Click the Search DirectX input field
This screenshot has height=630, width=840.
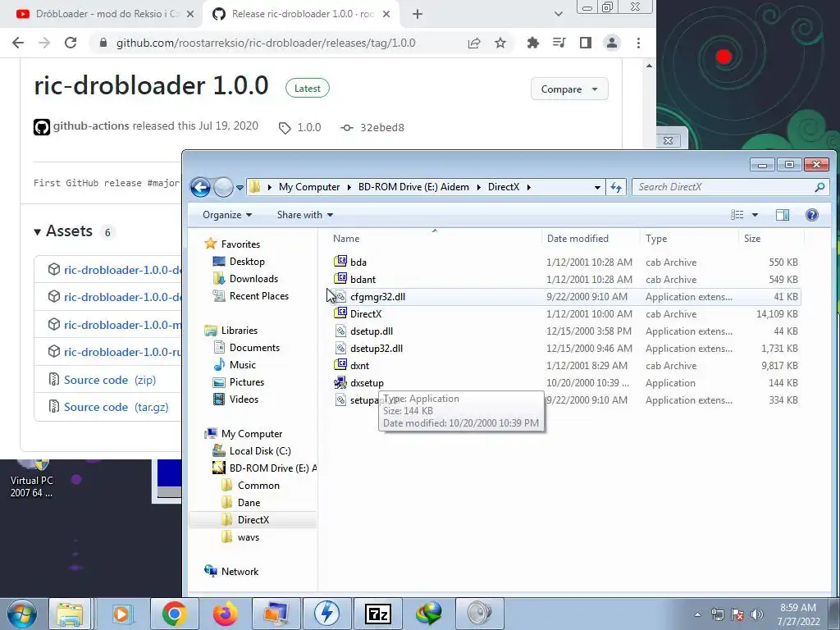724,187
